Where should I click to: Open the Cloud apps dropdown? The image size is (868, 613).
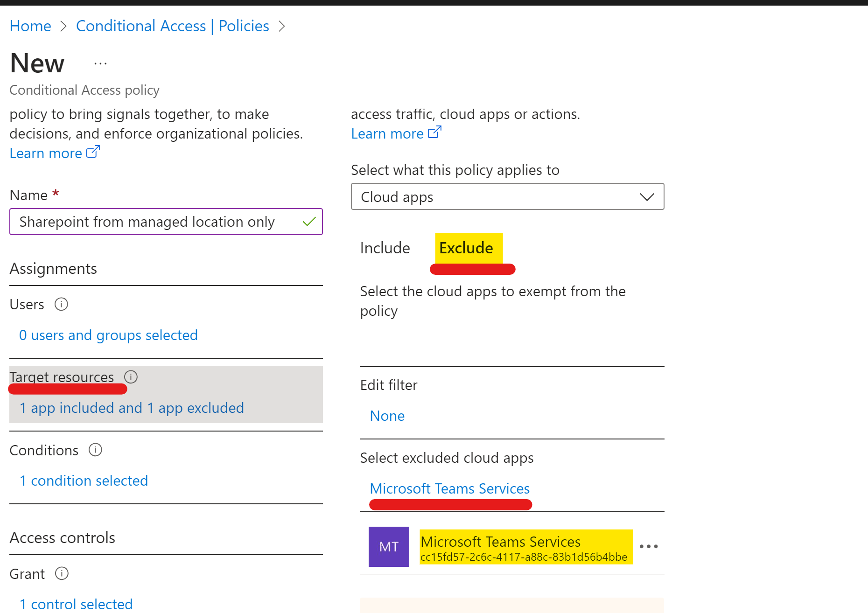[507, 197]
